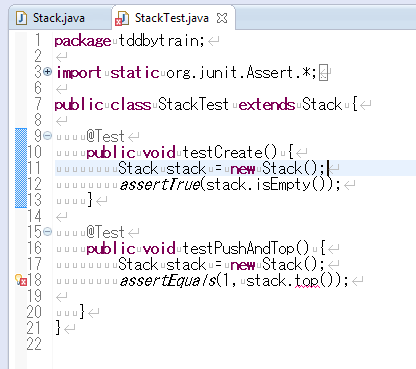416x369 pixels.
Task: Click the assertEquals call on line 18
Action: (168, 280)
